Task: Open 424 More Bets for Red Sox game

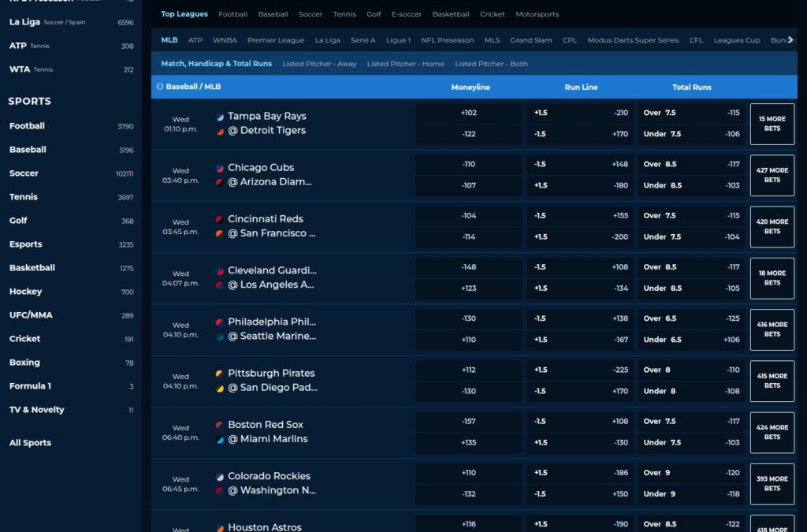Action: (x=772, y=433)
